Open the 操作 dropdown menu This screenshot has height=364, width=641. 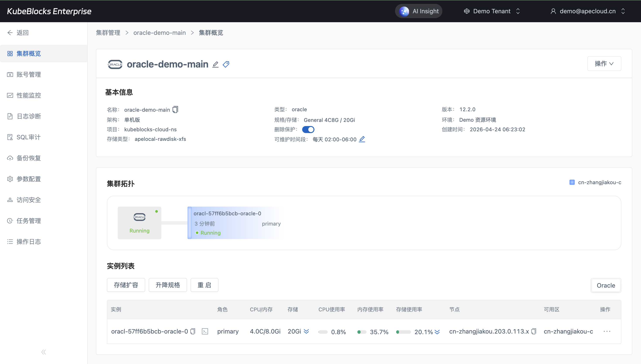tap(604, 64)
